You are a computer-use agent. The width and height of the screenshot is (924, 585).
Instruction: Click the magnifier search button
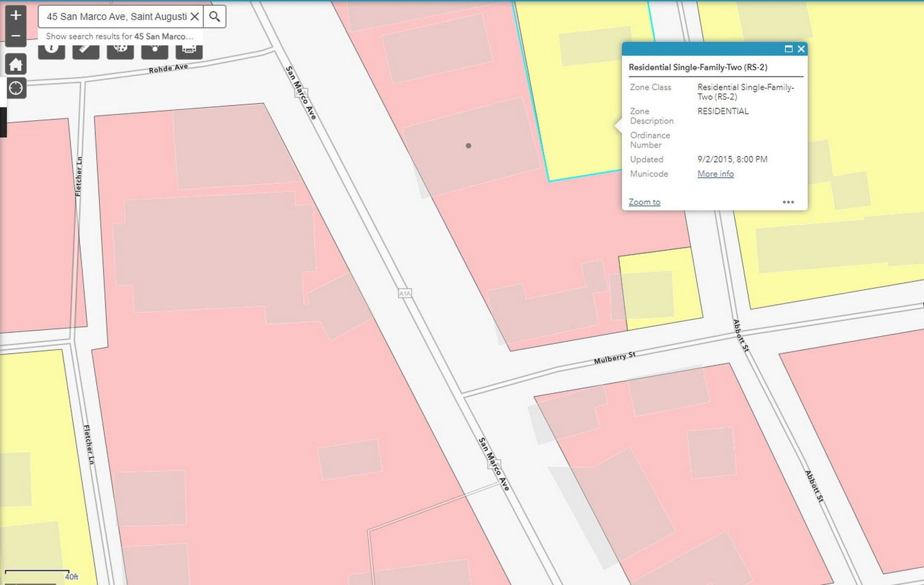point(215,17)
